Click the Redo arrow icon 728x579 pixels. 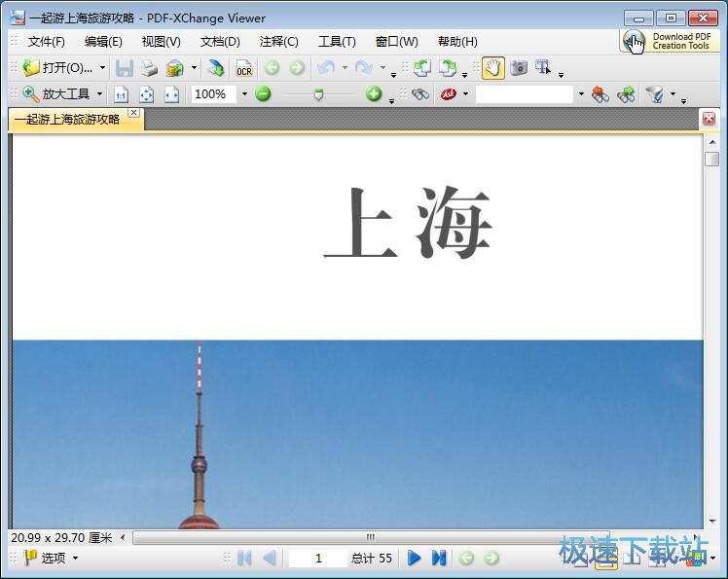[364, 68]
